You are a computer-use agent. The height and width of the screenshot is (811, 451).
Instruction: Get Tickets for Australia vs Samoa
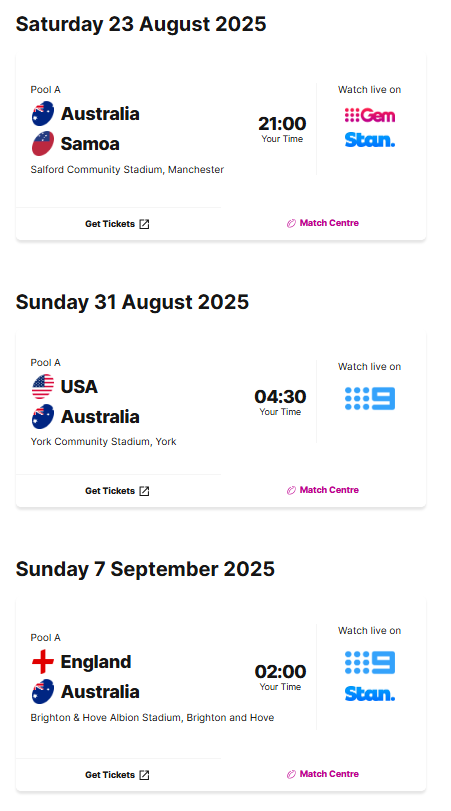(x=117, y=224)
